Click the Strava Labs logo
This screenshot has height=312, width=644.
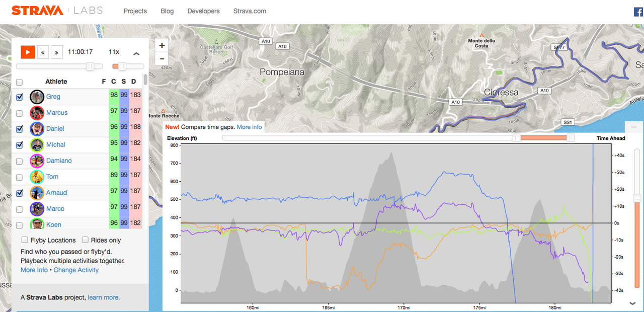click(57, 11)
